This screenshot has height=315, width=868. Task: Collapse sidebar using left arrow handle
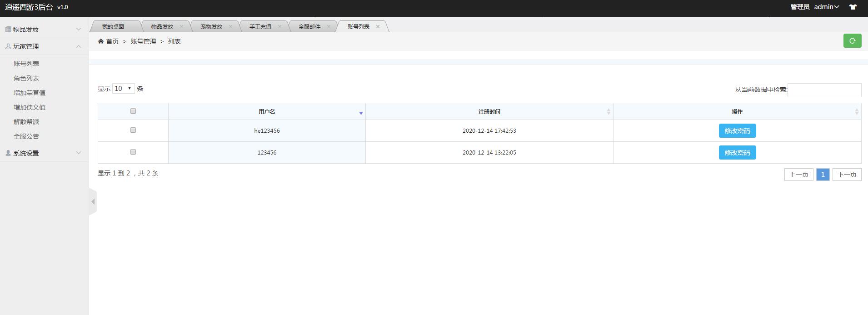click(93, 201)
